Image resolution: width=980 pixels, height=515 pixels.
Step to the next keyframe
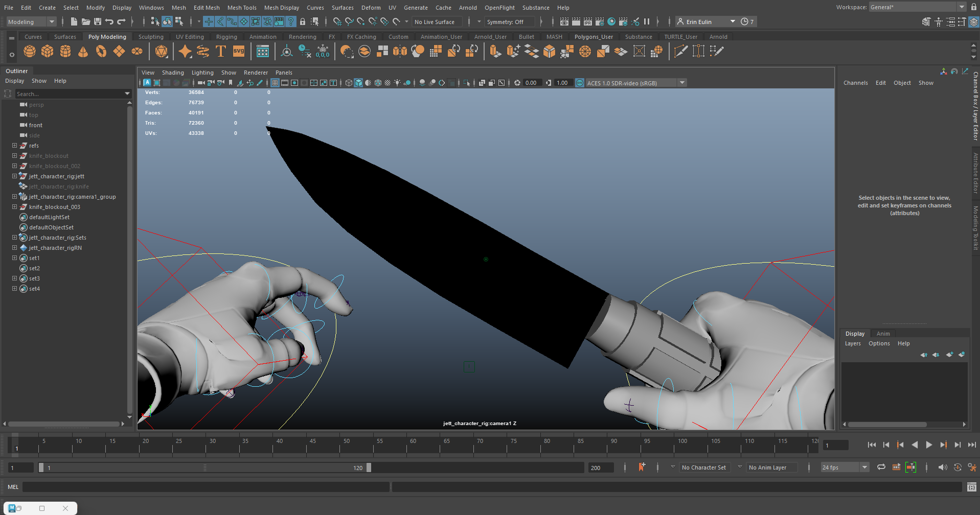(x=943, y=445)
